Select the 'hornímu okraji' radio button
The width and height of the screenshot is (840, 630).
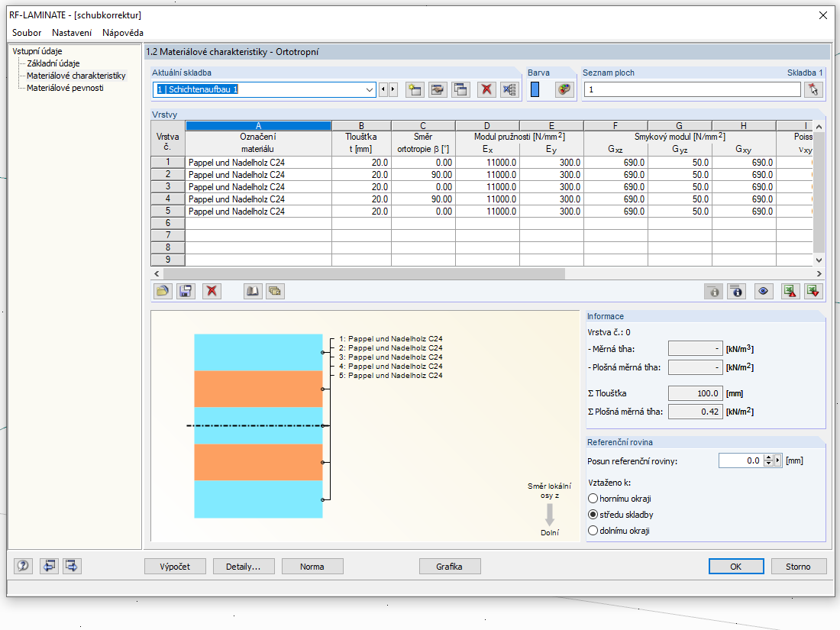click(593, 499)
